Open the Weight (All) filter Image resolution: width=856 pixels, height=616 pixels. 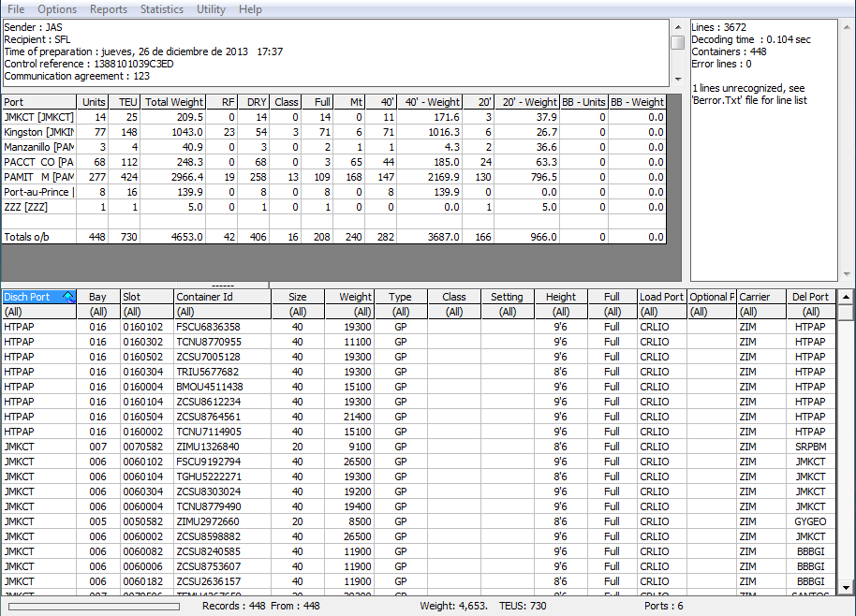(x=349, y=312)
